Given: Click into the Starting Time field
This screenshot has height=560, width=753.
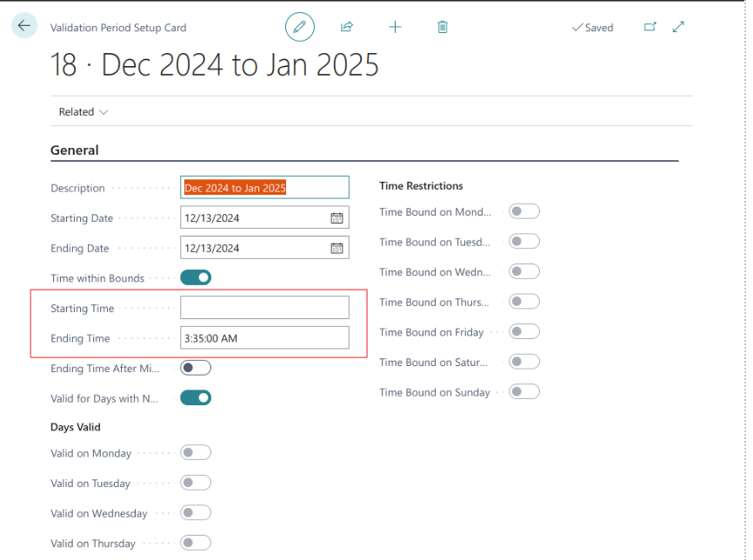Looking at the screenshot, I should coord(264,308).
